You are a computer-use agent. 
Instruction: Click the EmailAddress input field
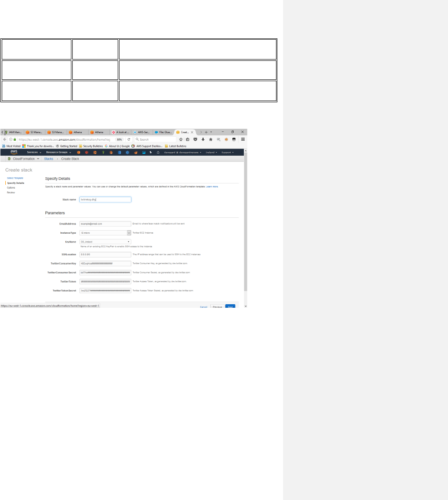[x=105, y=224]
